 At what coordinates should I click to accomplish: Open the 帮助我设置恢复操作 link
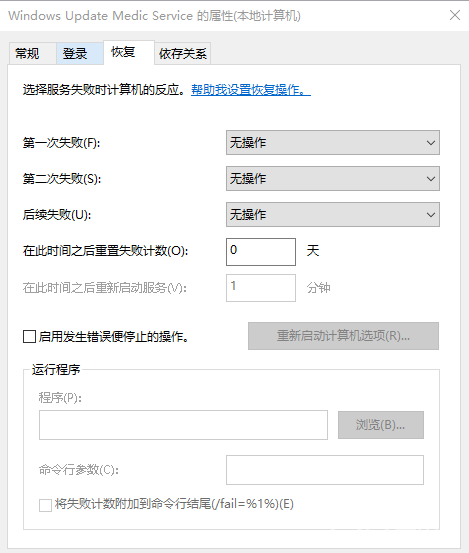(x=251, y=90)
